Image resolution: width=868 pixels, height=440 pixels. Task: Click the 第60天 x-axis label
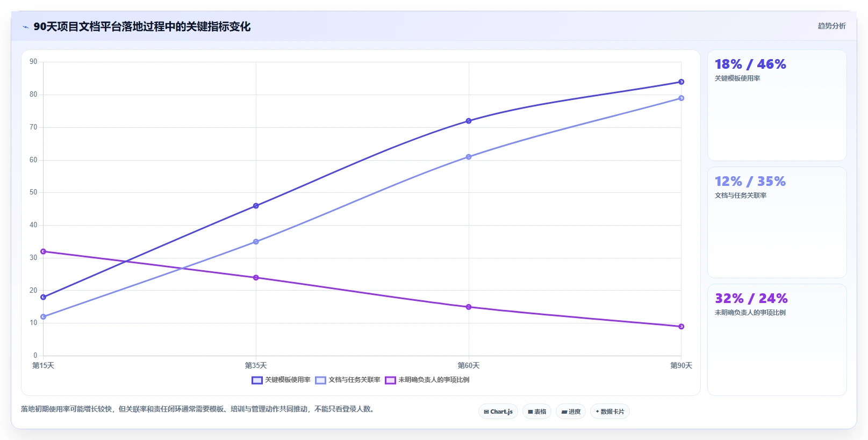click(x=469, y=365)
